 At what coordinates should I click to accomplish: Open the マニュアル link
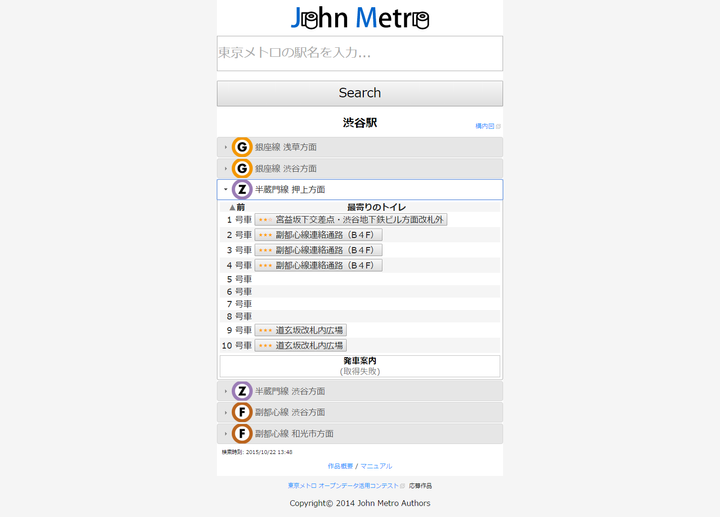[x=376, y=466]
